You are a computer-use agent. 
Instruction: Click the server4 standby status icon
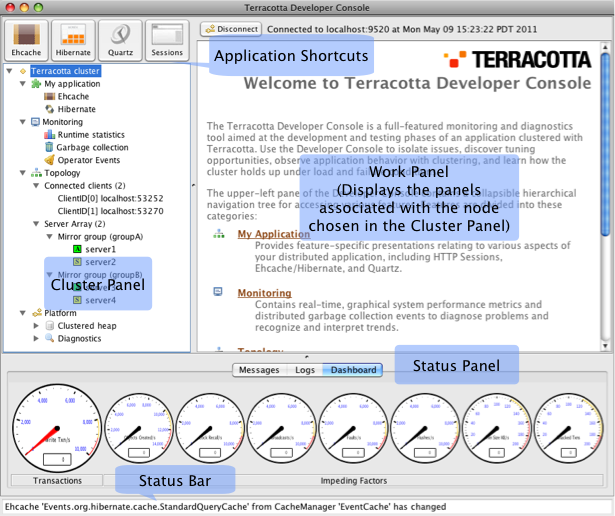tap(77, 300)
